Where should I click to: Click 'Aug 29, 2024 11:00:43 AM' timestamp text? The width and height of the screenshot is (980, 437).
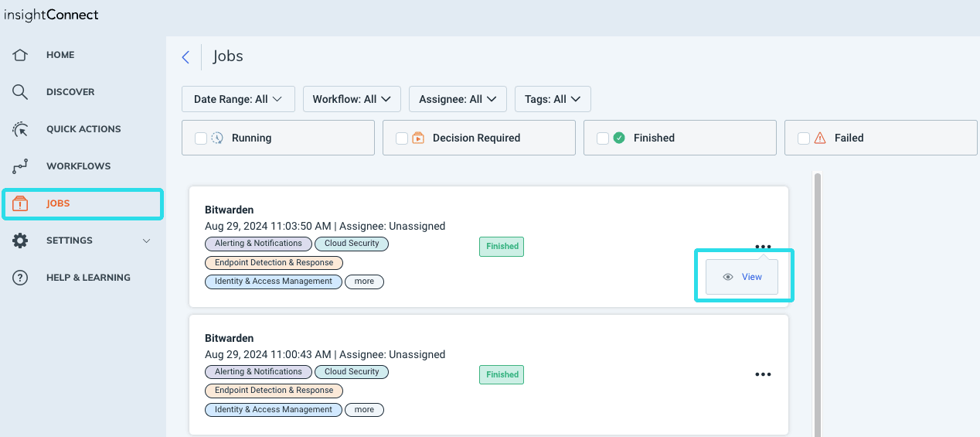(x=267, y=355)
